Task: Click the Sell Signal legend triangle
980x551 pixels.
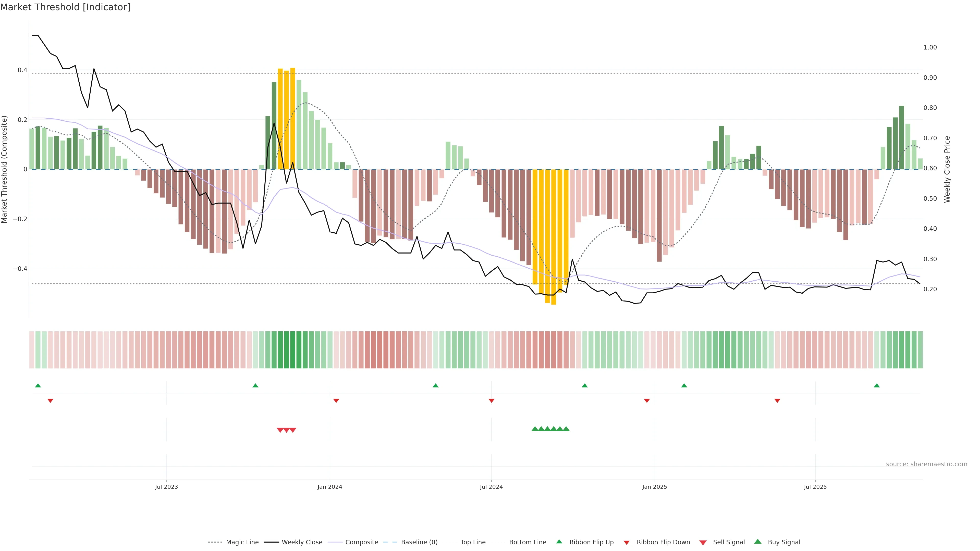Action: pyautogui.click(x=703, y=543)
